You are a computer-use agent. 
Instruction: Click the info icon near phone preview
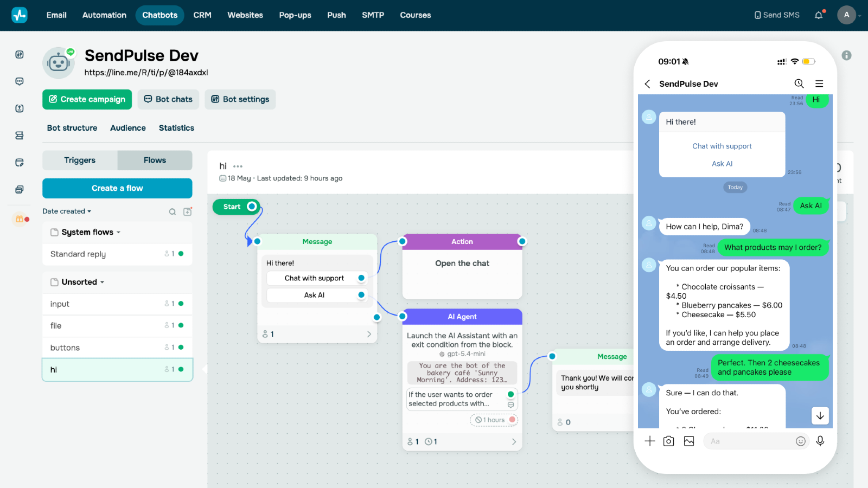tap(846, 55)
